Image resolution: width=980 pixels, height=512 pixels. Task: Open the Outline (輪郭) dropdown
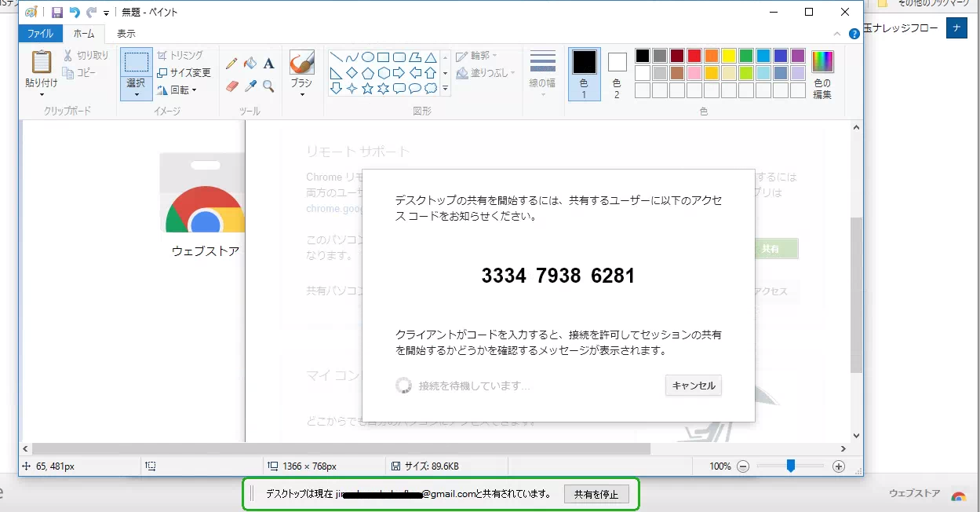point(476,55)
